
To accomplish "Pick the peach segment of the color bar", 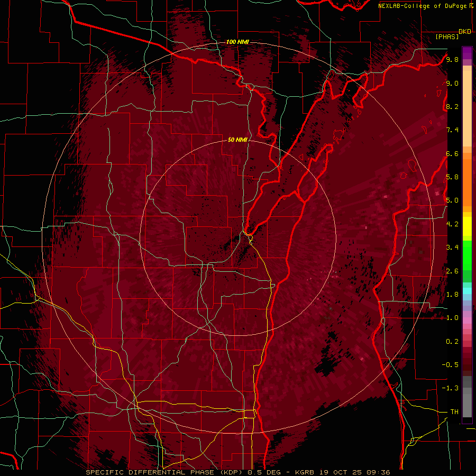I will 467,106.
